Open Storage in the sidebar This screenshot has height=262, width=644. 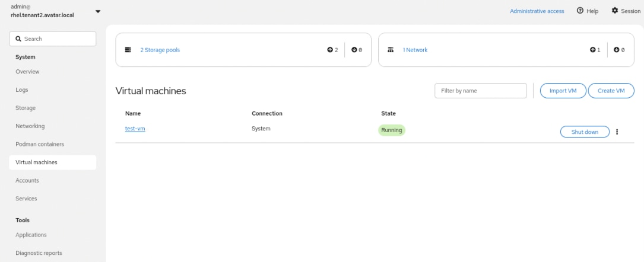click(26, 108)
